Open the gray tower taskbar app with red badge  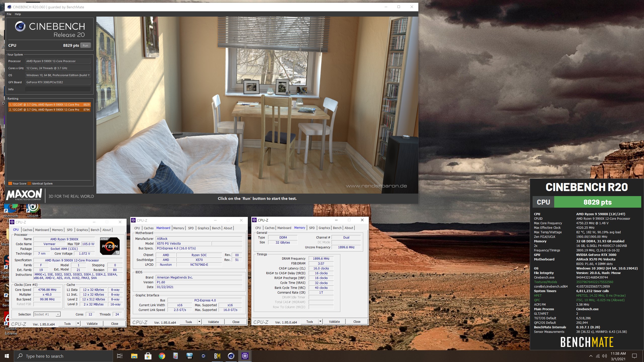(176, 356)
